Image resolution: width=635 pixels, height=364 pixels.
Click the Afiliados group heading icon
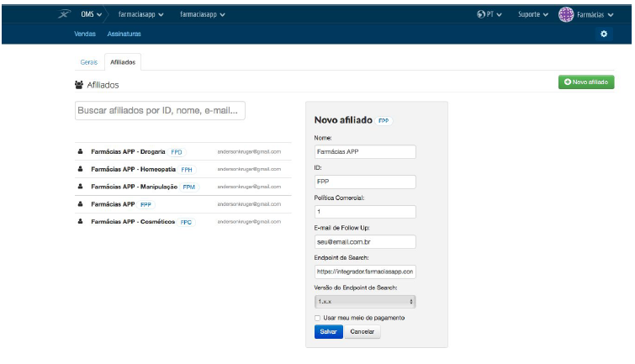click(x=80, y=85)
